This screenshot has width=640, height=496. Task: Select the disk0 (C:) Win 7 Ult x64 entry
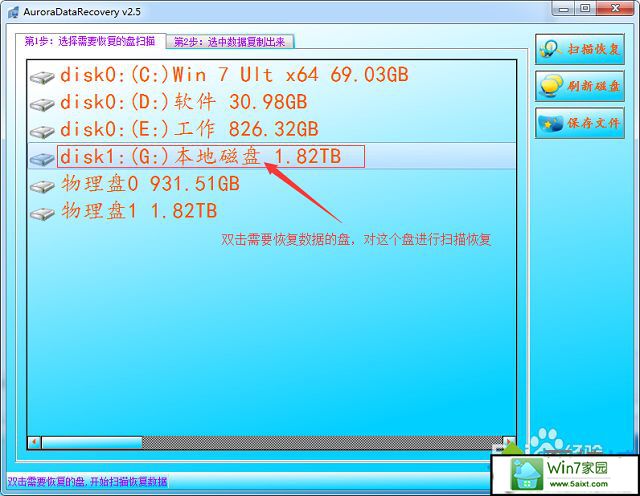coord(271,75)
